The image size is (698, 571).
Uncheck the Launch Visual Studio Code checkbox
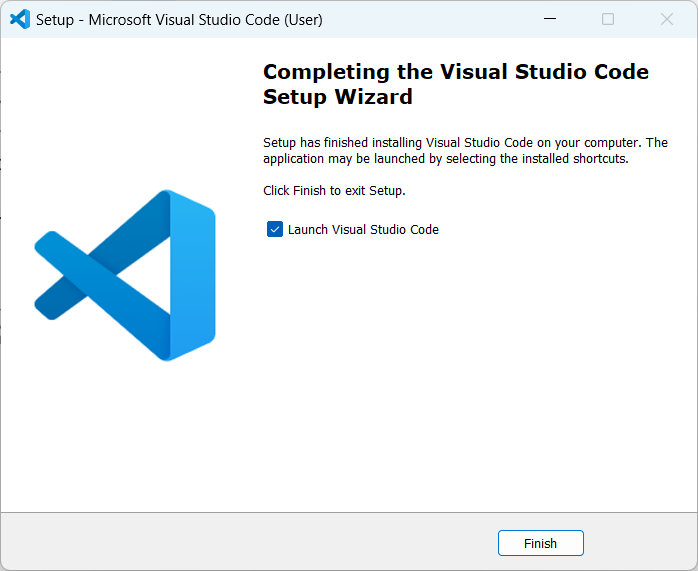click(275, 229)
